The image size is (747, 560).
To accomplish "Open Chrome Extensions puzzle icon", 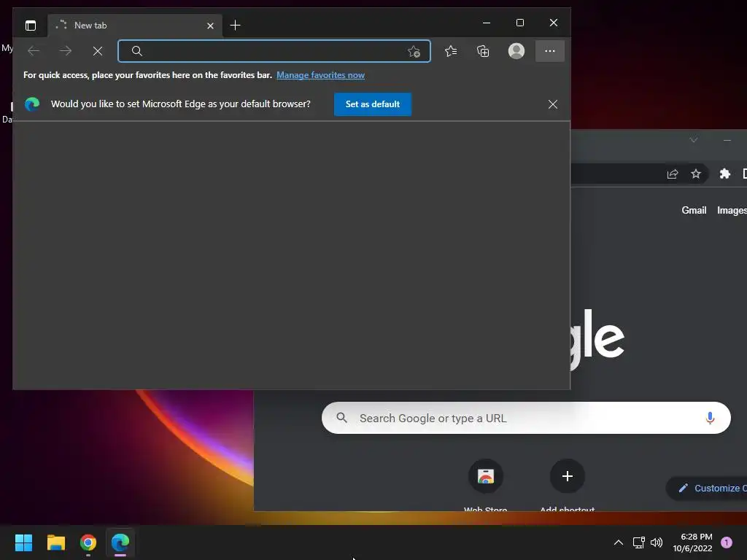I will coord(724,174).
